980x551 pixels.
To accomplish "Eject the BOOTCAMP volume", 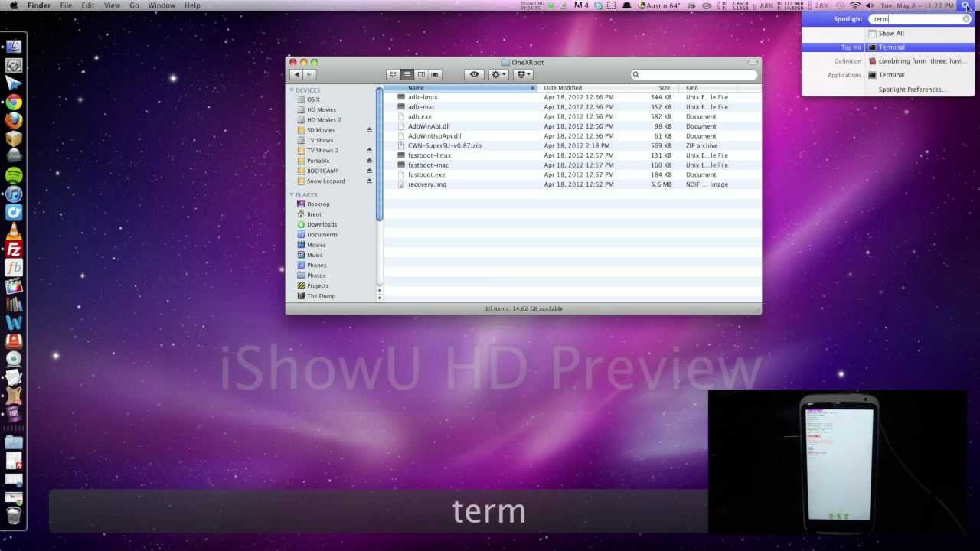I will [x=369, y=171].
